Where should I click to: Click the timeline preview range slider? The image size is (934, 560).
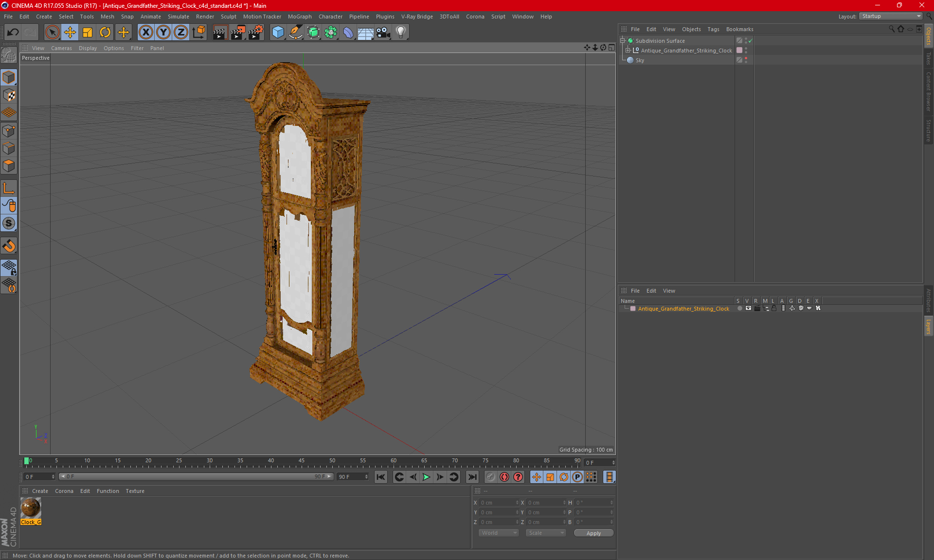point(196,477)
